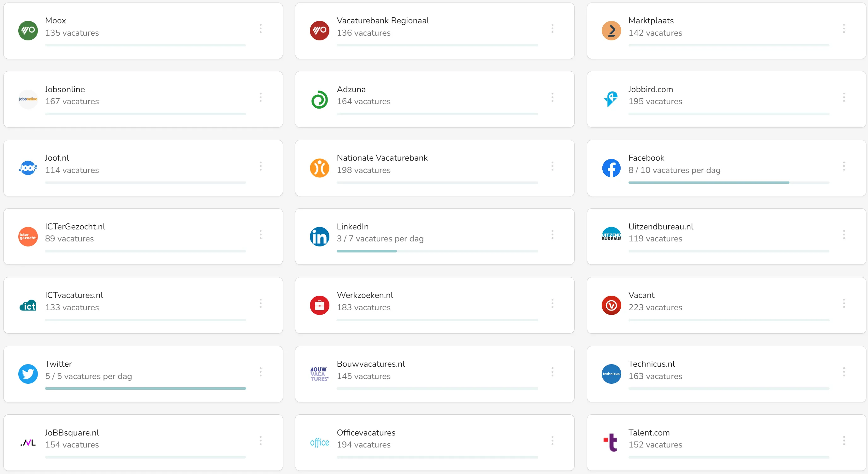Image resolution: width=868 pixels, height=474 pixels.
Task: Open the Bouwvacatures.nl title link
Action: [x=371, y=364]
